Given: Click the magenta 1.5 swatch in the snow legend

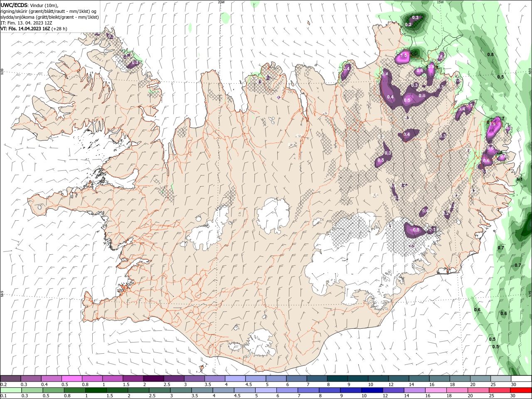Looking at the screenshot, I should pos(133,379).
